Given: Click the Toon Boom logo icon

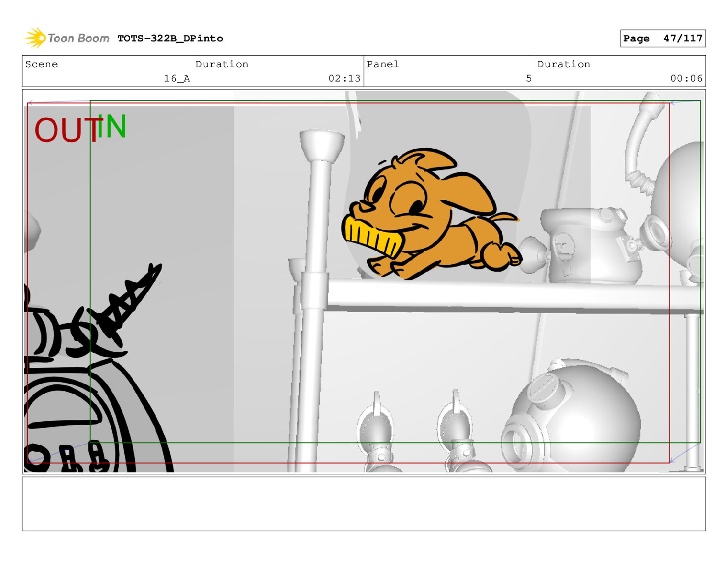Looking at the screenshot, I should pos(35,38).
